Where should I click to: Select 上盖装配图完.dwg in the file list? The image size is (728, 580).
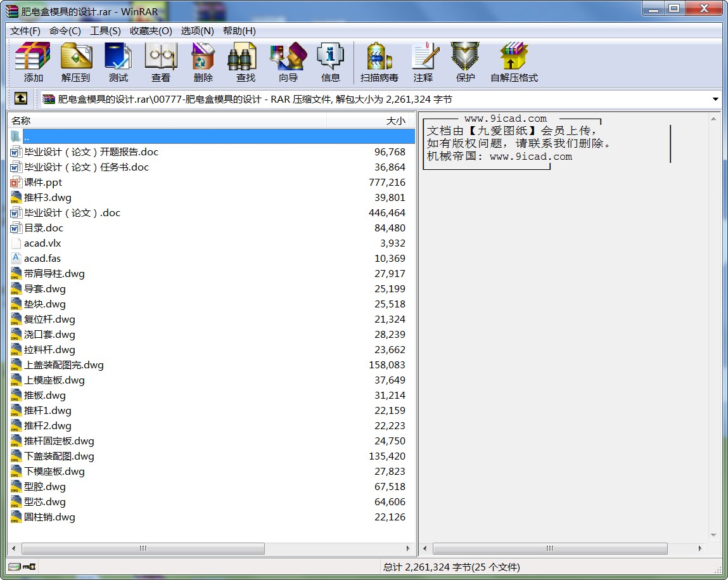point(63,365)
